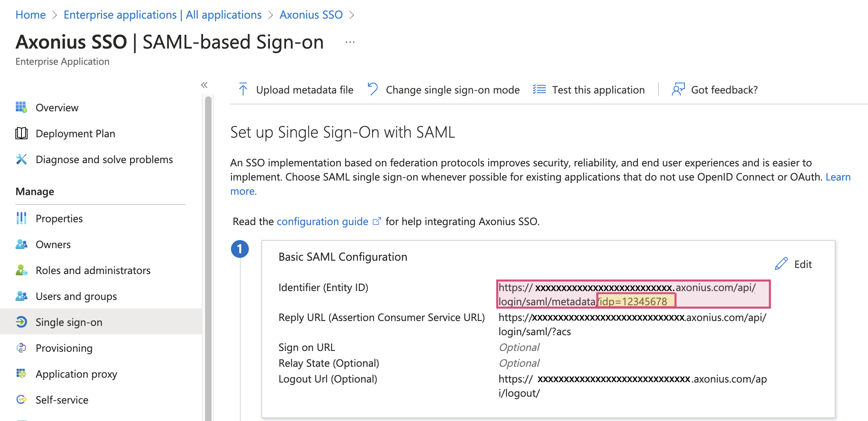The image size is (868, 421).
Task: Click the Deployment Plan book icon
Action: 21,133
